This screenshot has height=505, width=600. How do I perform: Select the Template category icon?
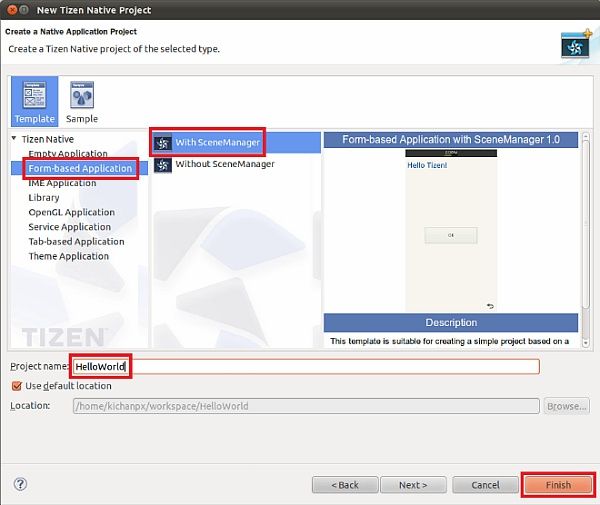tap(34, 101)
